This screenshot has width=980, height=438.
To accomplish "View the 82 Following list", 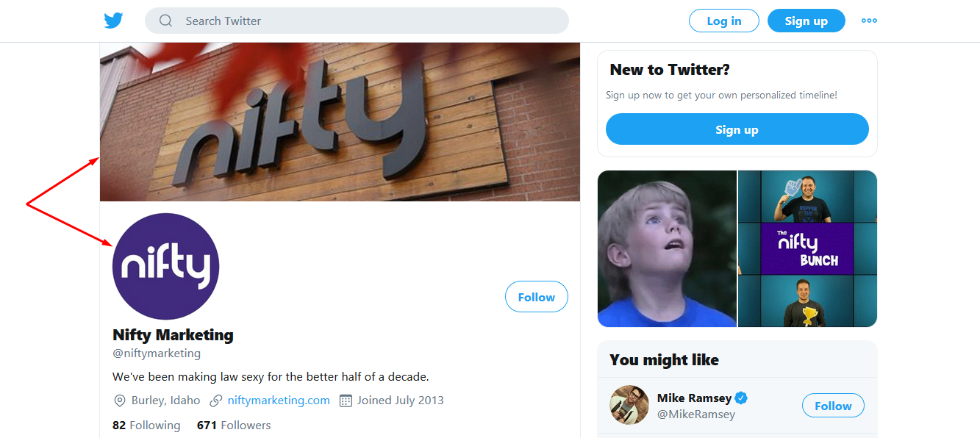I will click(146, 426).
